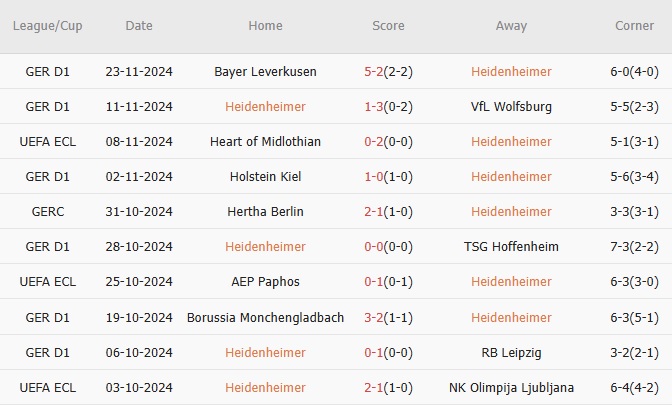Screen dimensions: 672x406
Task: Click the 5-2(2-2) match score
Action: [x=388, y=72]
